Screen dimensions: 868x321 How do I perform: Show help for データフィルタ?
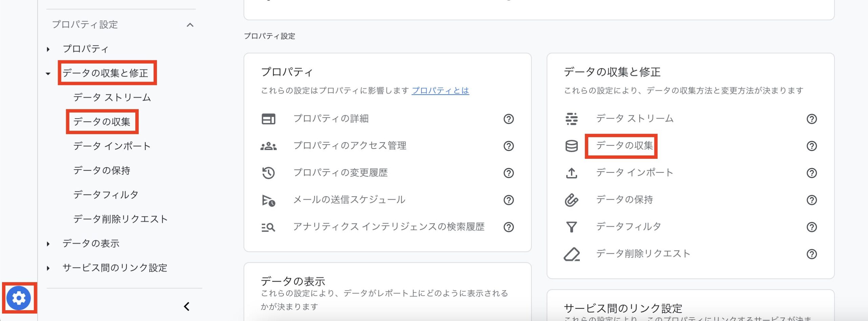(x=812, y=227)
